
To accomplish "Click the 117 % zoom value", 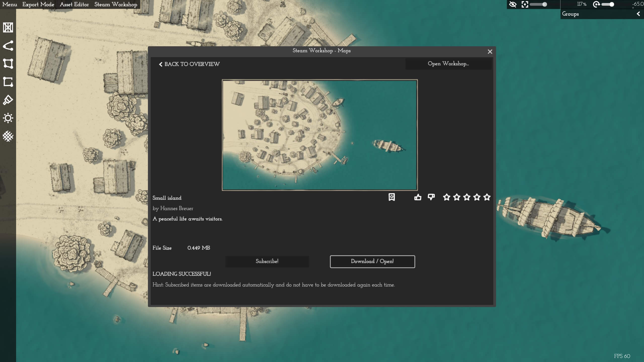I will pyautogui.click(x=582, y=4).
